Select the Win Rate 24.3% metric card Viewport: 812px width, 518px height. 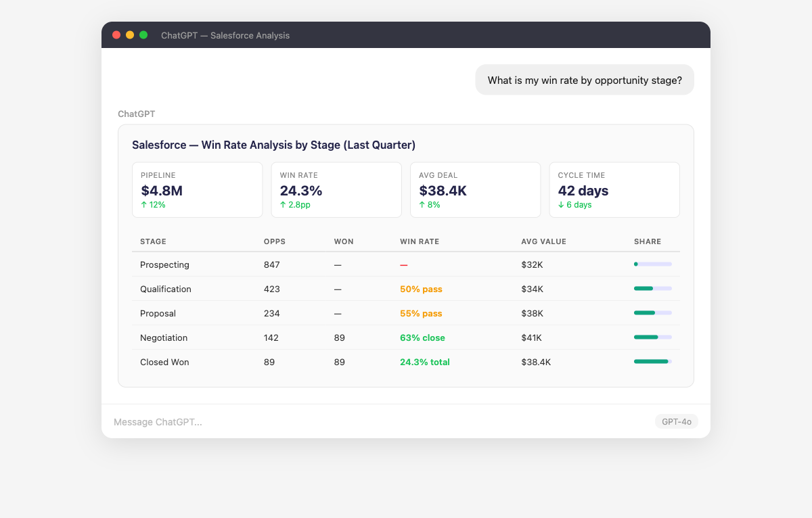click(x=336, y=190)
